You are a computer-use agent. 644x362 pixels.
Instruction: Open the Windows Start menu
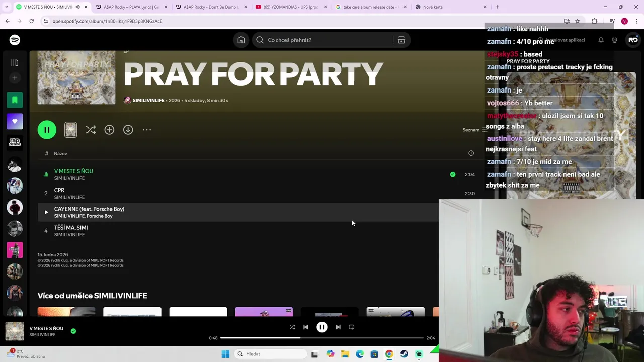[x=225, y=354]
